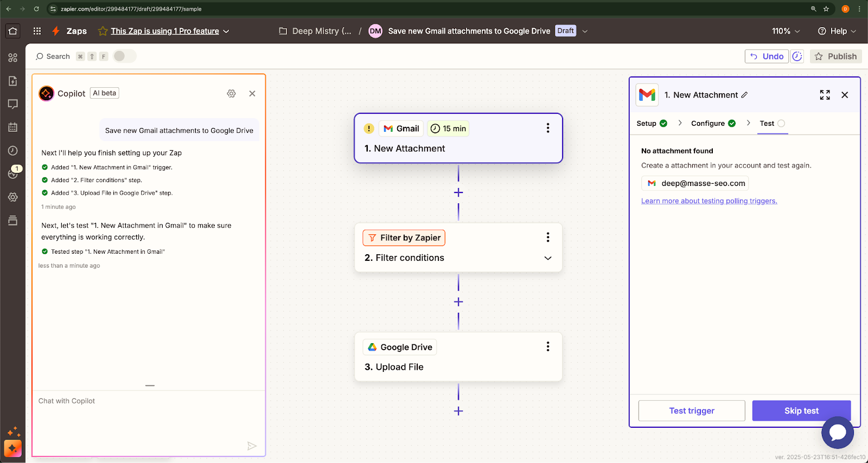The width and height of the screenshot is (868, 463).
Task: Add step between Gmail and Filter
Action: tap(458, 192)
